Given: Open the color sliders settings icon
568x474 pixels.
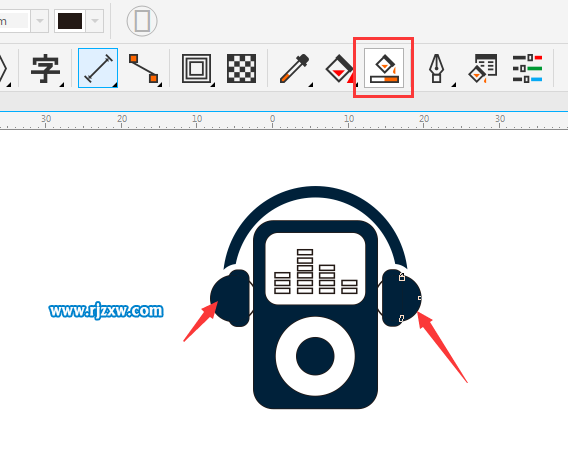Looking at the screenshot, I should click(x=527, y=68).
